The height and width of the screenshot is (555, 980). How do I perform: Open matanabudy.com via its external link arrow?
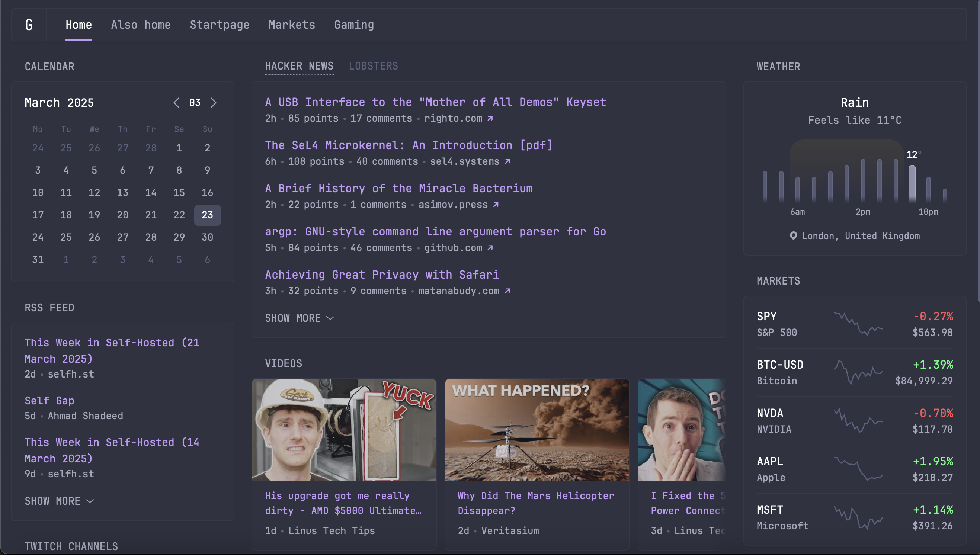pyautogui.click(x=507, y=291)
